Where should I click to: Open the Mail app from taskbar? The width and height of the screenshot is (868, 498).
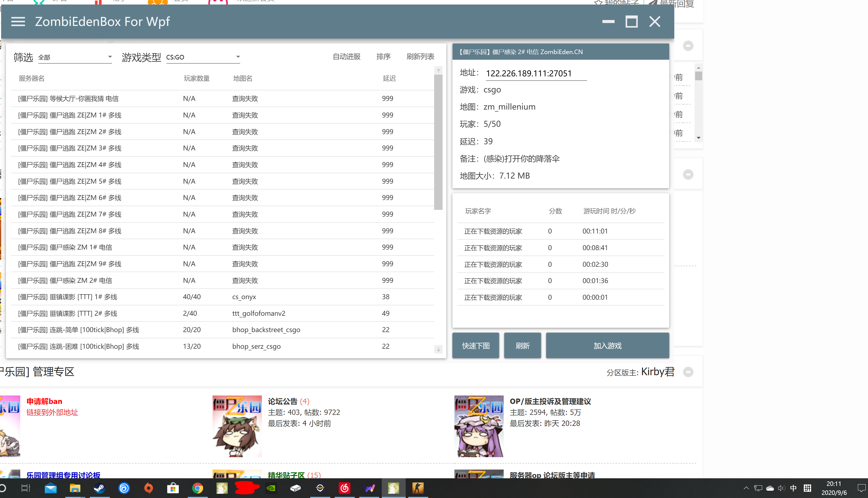tap(51, 488)
